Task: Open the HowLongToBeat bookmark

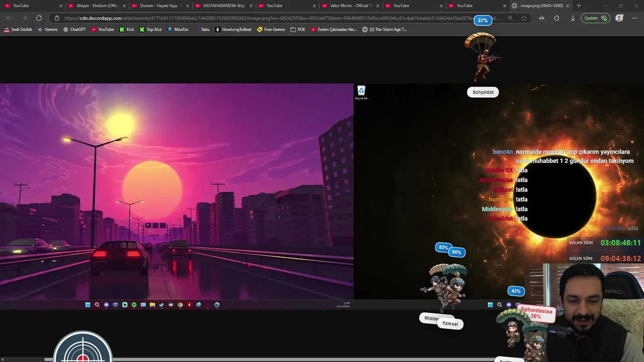Action: [x=233, y=29]
